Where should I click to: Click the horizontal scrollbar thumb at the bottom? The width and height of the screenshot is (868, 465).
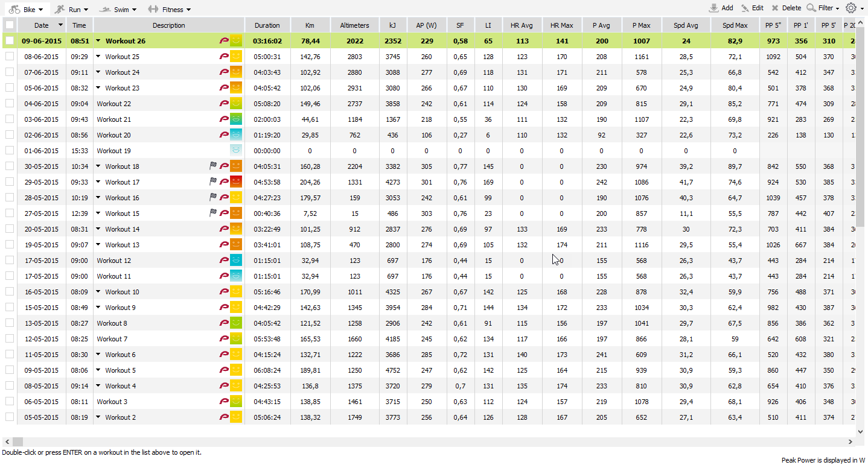point(18,441)
